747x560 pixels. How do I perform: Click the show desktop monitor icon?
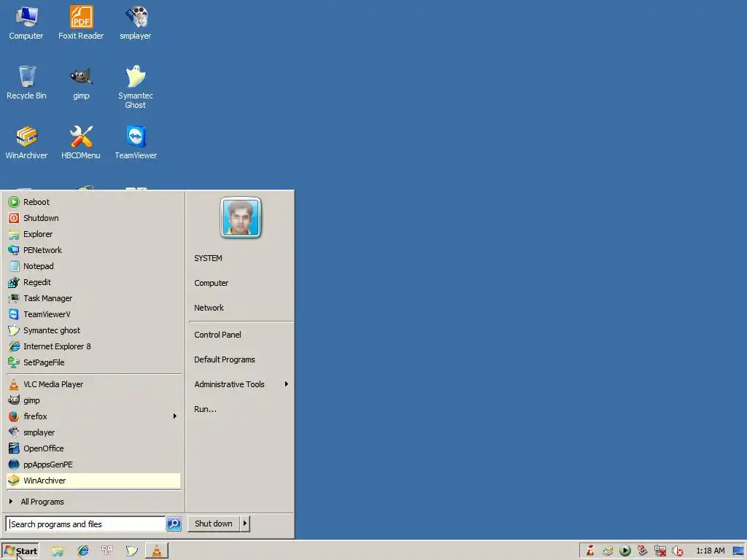[x=738, y=551]
